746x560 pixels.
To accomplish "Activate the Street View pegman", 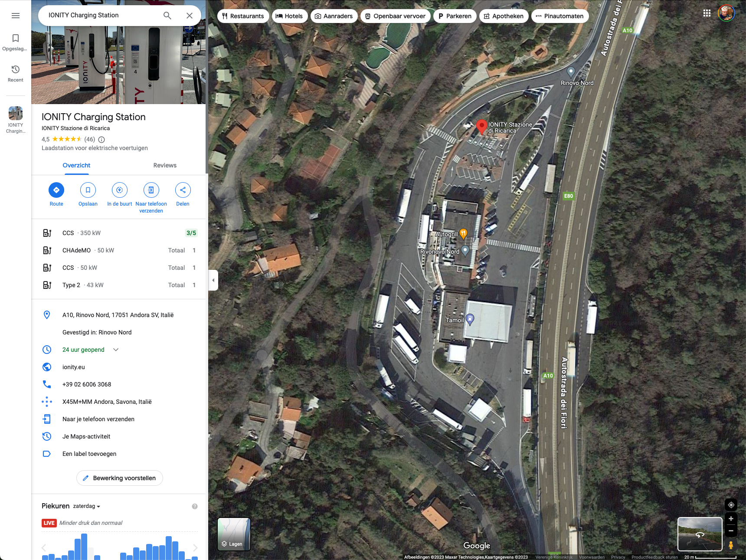I will tap(731, 545).
